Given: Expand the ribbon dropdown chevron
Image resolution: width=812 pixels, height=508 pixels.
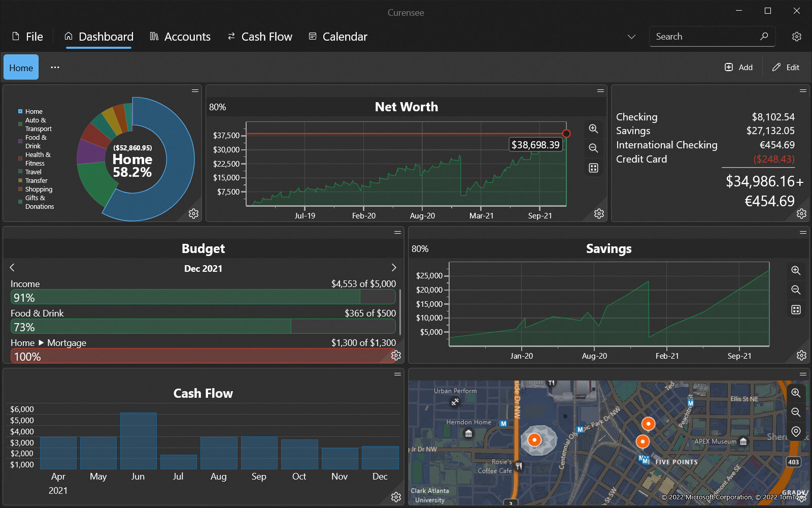Looking at the screenshot, I should [x=631, y=37].
